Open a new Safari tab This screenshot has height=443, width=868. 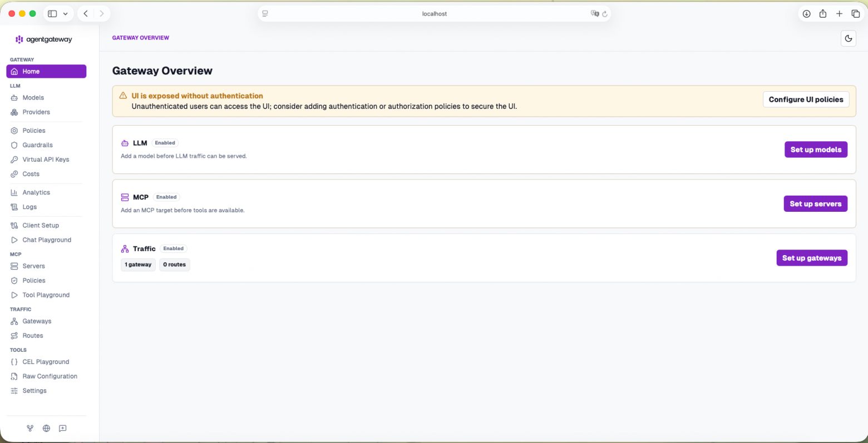pos(839,14)
